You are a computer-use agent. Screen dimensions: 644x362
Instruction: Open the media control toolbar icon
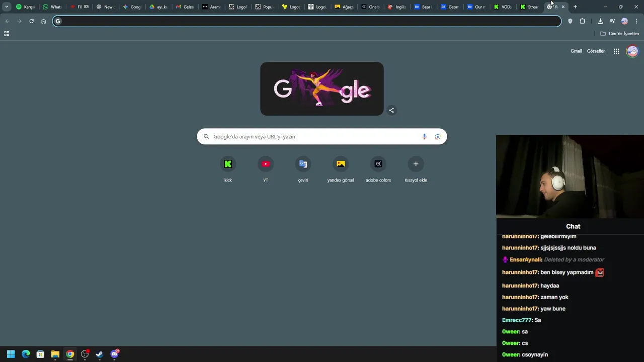[x=612, y=21]
